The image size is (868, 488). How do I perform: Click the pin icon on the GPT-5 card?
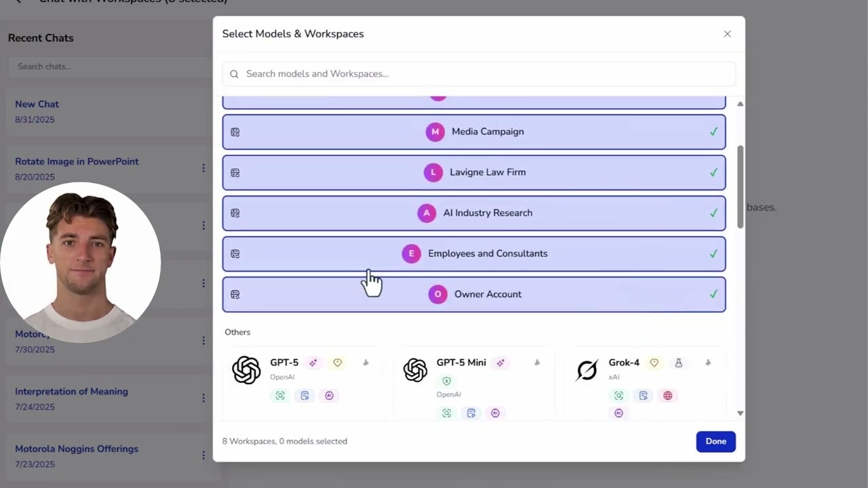click(x=366, y=363)
